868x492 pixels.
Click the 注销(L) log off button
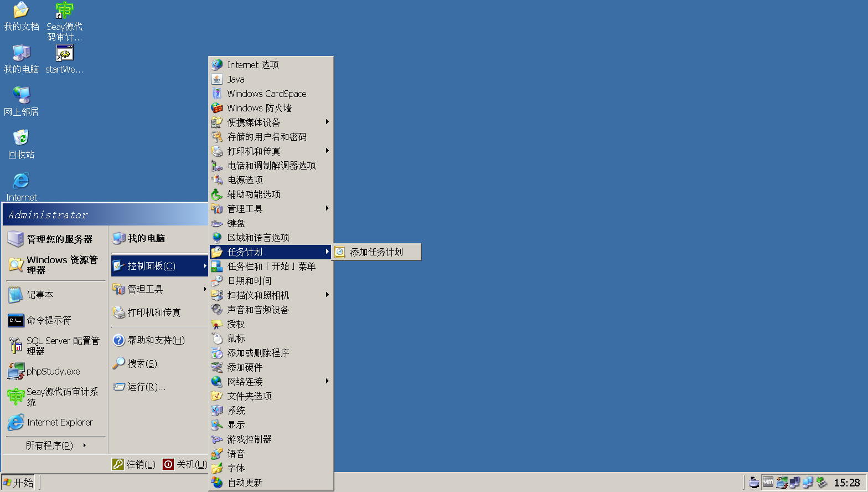[x=133, y=464]
